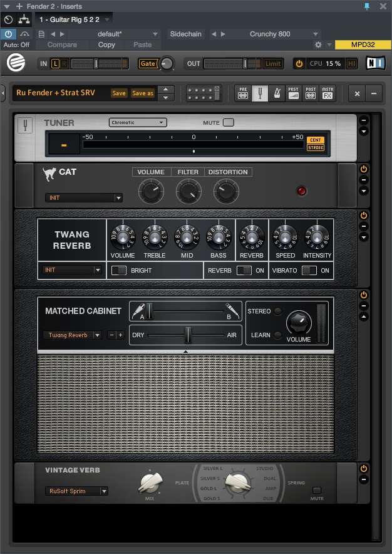Click the Guitar Rig logo icon
Image resolution: width=392 pixels, height=554 pixels.
(x=16, y=63)
